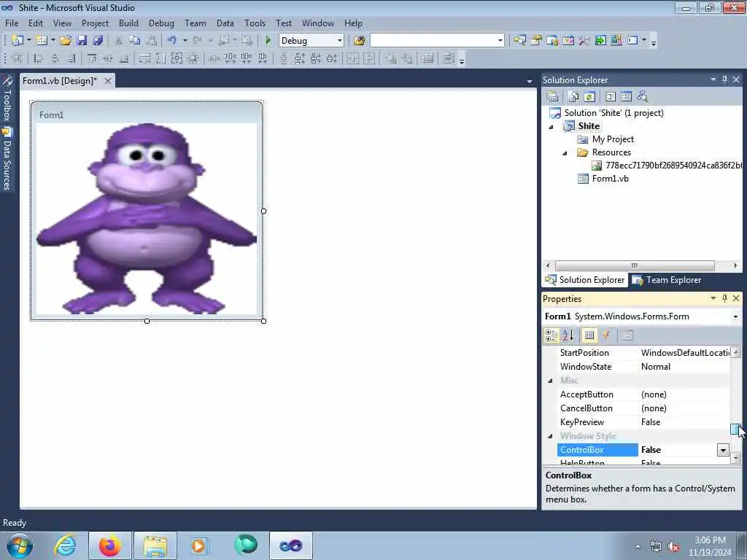Open Solution Explorer from the main toolbar icon
This screenshot has width=747, height=560.
click(519, 41)
